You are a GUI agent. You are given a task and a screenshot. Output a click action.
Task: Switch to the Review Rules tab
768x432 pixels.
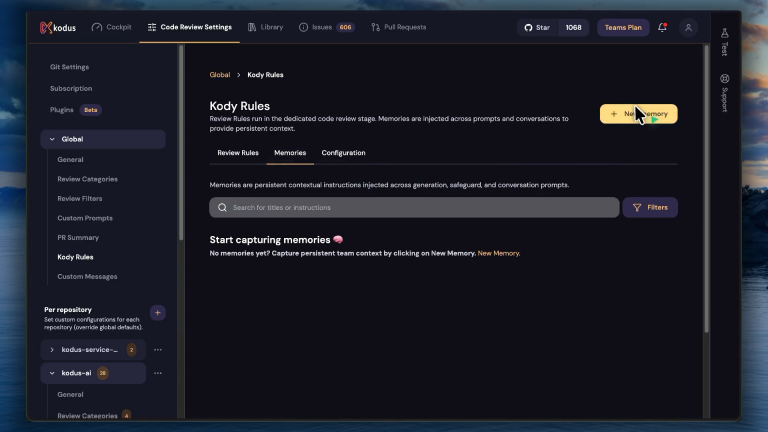238,153
